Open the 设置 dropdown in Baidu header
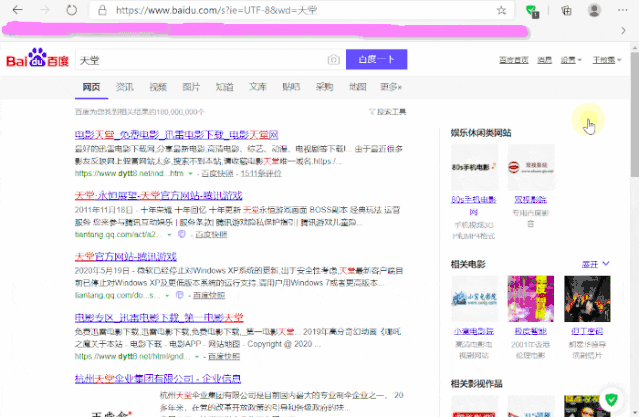Screen dimensions: 639x417 point(570,61)
